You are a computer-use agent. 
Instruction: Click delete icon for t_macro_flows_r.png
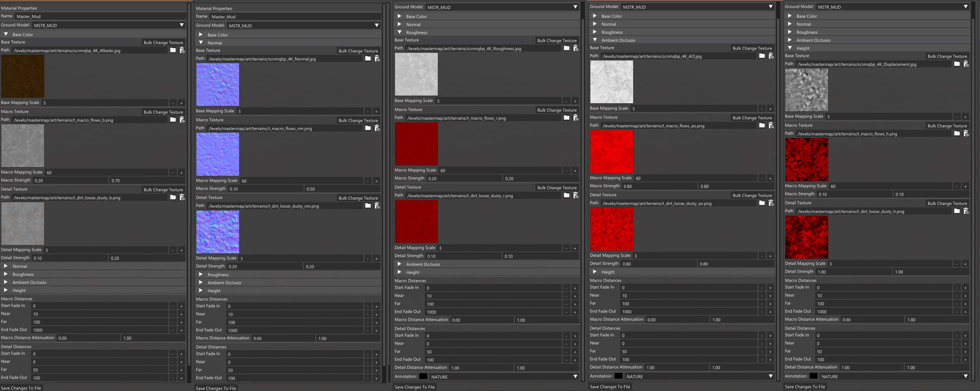pyautogui.click(x=576, y=118)
